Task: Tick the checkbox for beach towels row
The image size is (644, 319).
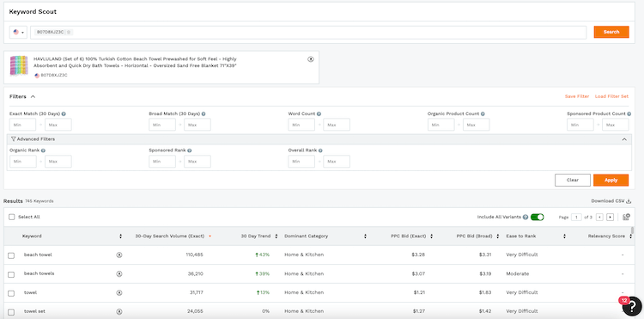Action: point(11,274)
